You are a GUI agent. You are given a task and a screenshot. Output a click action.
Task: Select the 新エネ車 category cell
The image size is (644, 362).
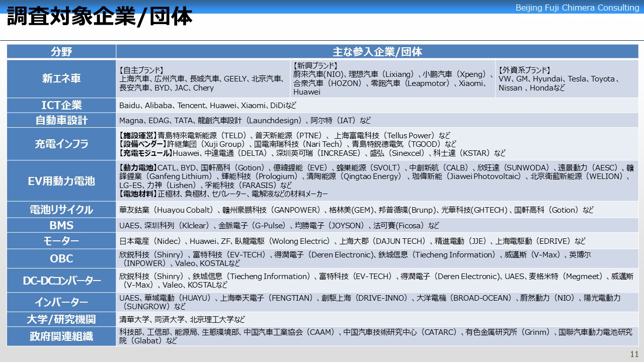pos(61,79)
